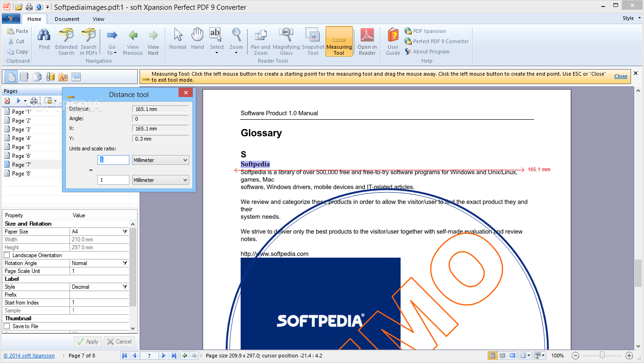This screenshot has width=644, height=363.
Task: Select Page '3' in the list
Action: point(21,130)
